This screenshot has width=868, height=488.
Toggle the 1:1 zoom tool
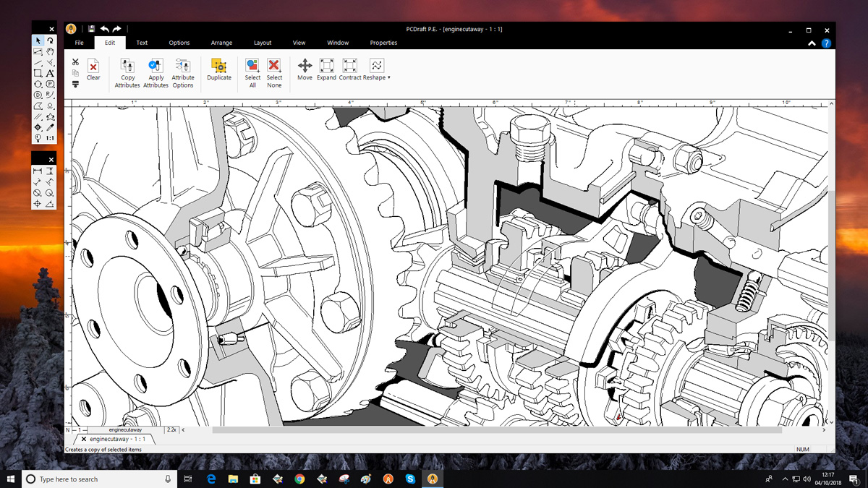tap(50, 138)
